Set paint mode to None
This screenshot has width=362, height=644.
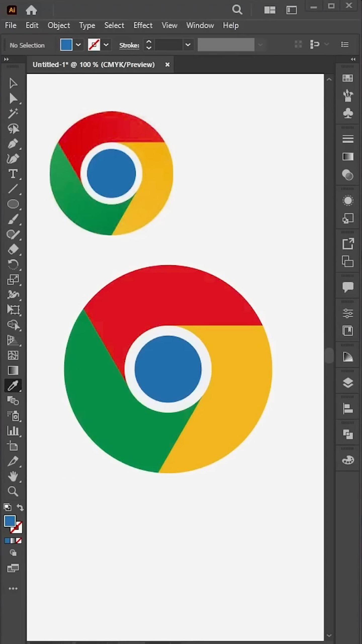[x=19, y=540]
